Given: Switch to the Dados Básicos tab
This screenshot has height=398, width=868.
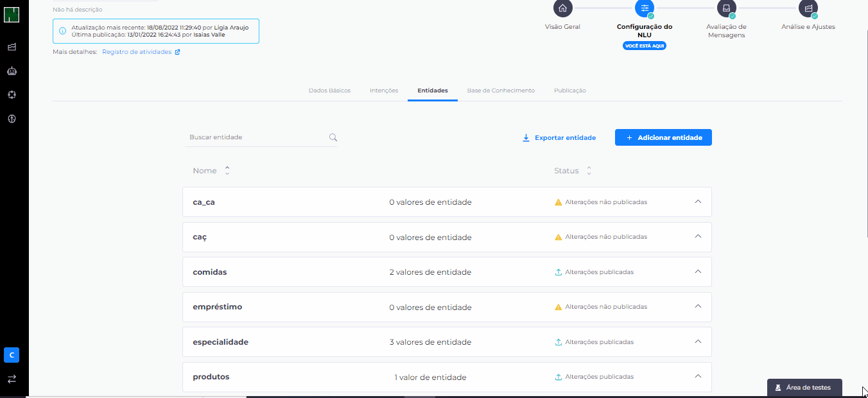Looking at the screenshot, I should click(x=329, y=91).
